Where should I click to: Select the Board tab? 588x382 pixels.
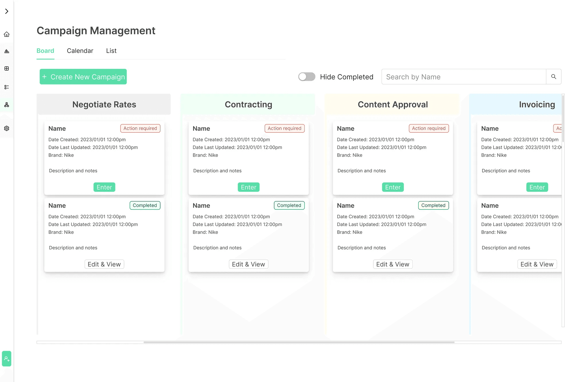tap(45, 51)
